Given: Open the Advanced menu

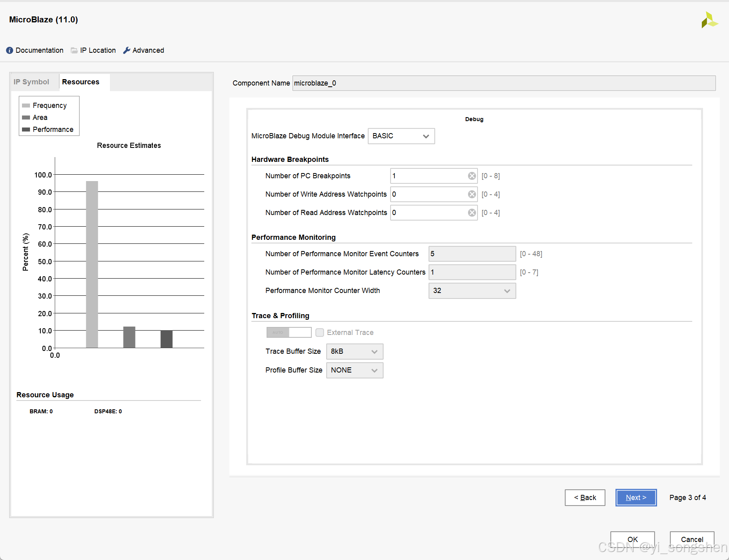Looking at the screenshot, I should (148, 50).
